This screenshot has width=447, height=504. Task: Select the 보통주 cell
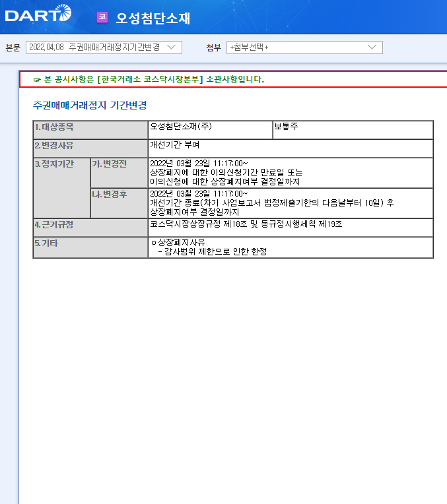pos(353,130)
